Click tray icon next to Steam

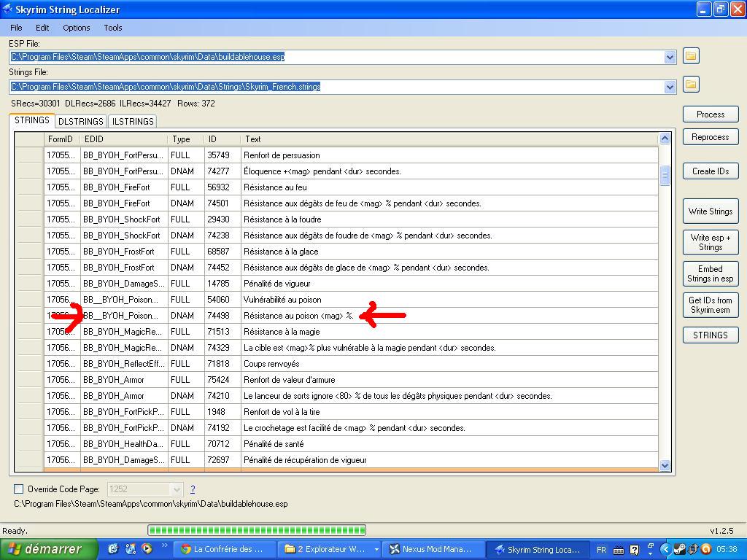(693, 550)
